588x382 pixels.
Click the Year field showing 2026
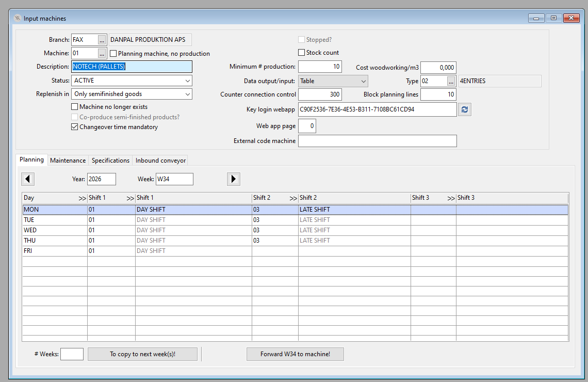102,179
